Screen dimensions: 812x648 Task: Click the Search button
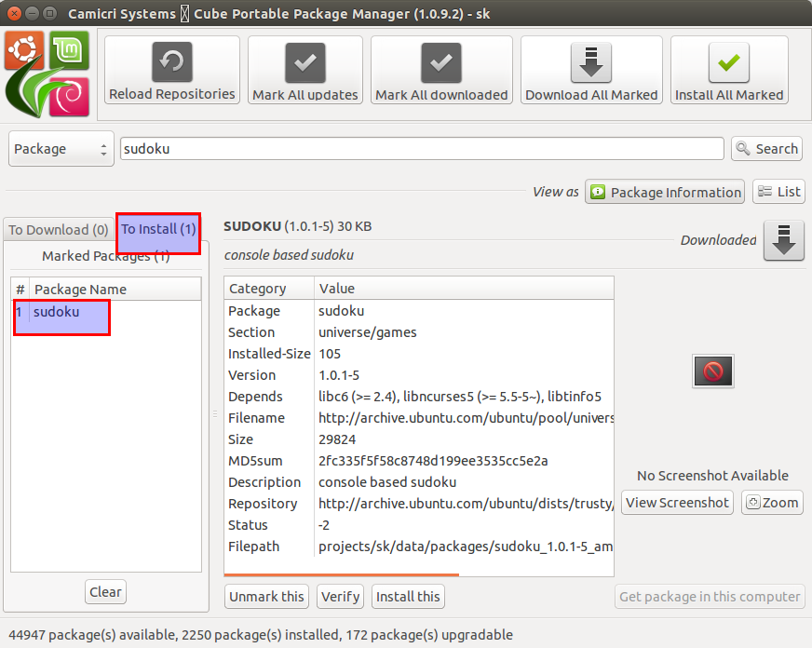point(766,149)
